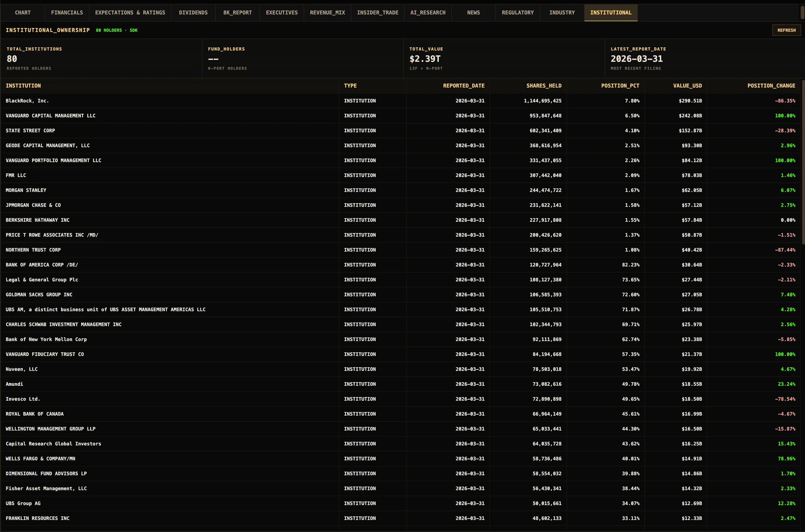Open the 8K_REPORT tab
Viewport: 805px width, 532px height.
(237, 12)
